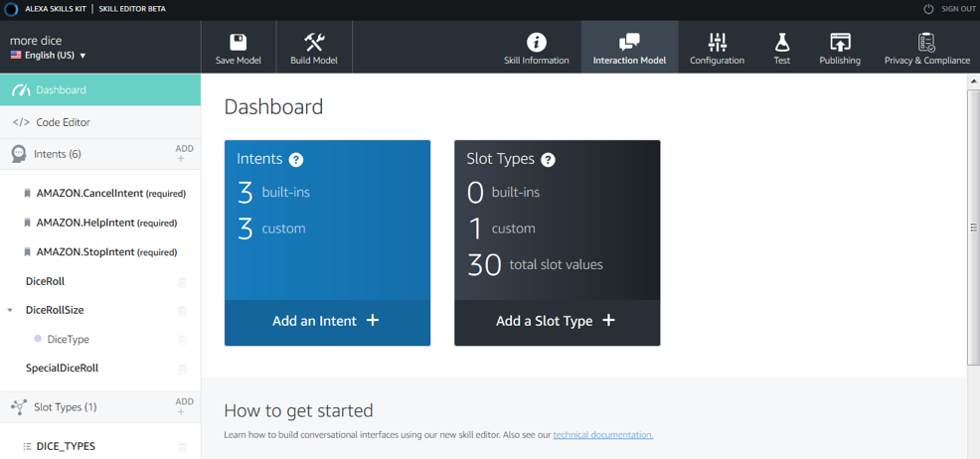The image size is (980, 459).
Task: Click ADD next to Slot Types (1)
Action: (x=185, y=406)
